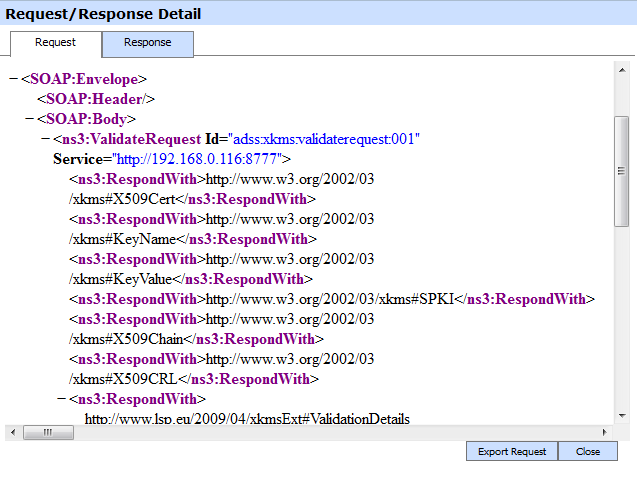Click the vertical scrollbar thumb
The width and height of the screenshot is (637, 478).
[621, 170]
